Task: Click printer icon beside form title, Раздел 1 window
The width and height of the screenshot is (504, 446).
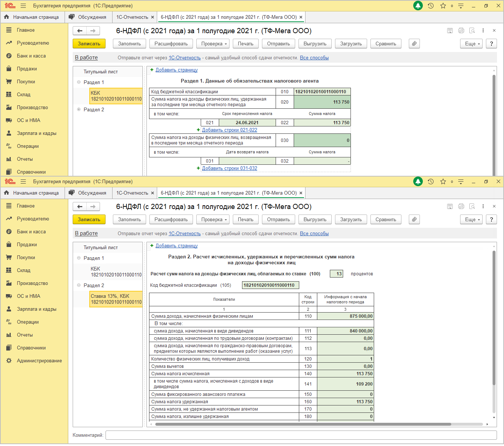Action: tap(461, 31)
